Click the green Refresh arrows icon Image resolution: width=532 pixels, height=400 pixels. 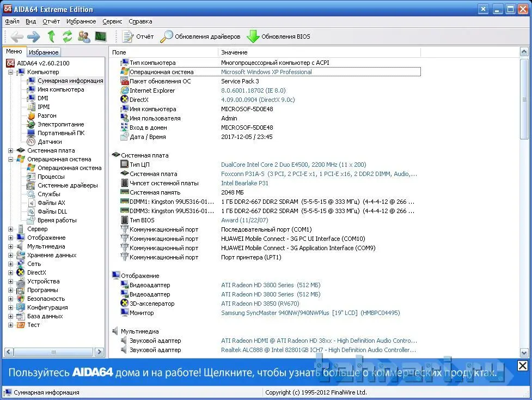pos(67,37)
